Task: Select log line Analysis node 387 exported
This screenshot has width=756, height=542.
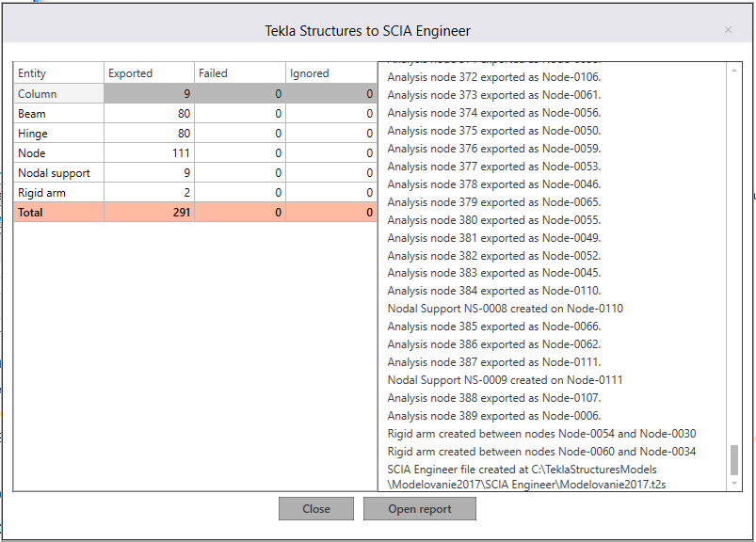Action: 494,362
